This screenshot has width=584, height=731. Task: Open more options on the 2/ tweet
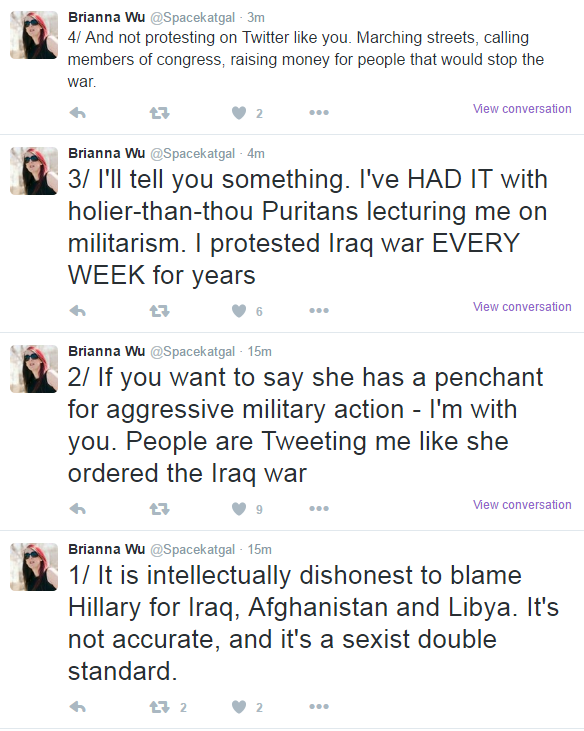click(319, 509)
